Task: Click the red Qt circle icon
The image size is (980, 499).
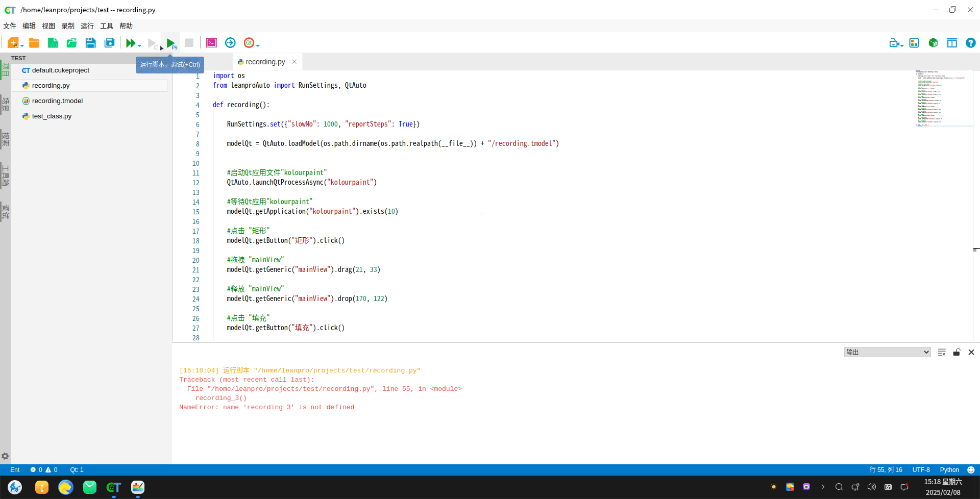Action: click(249, 43)
